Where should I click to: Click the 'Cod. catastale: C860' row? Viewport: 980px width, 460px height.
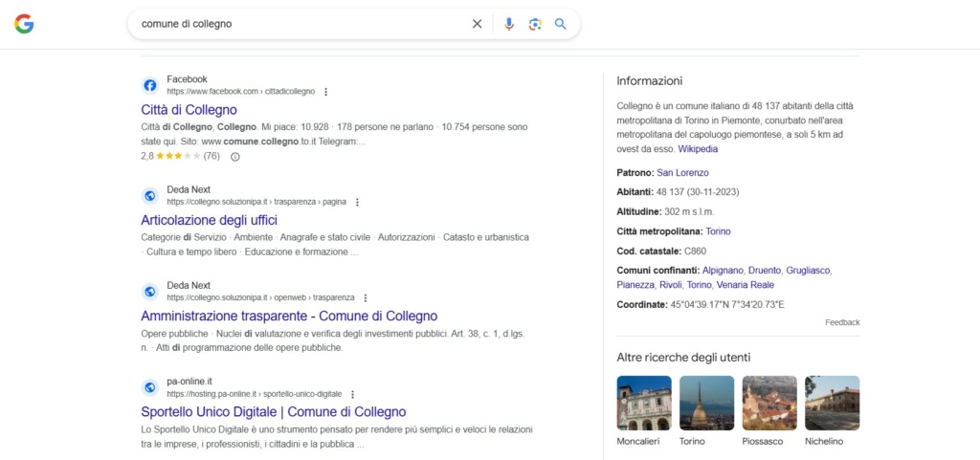point(661,252)
